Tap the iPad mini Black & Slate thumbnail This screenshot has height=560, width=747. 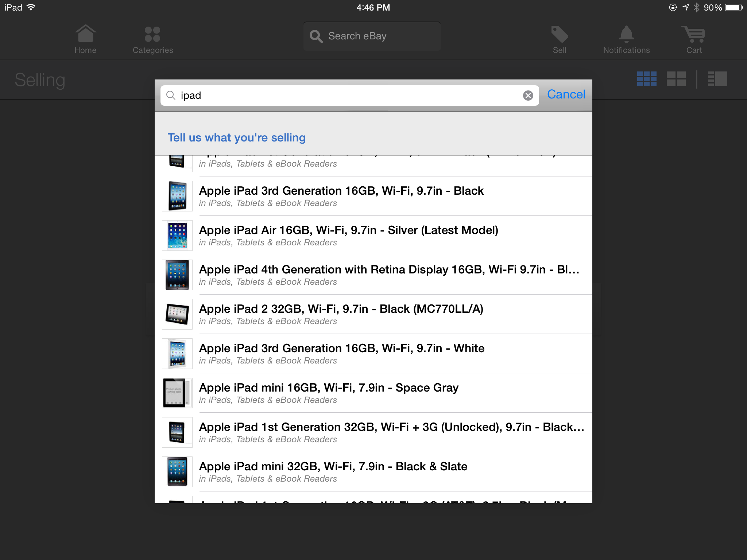(x=177, y=471)
